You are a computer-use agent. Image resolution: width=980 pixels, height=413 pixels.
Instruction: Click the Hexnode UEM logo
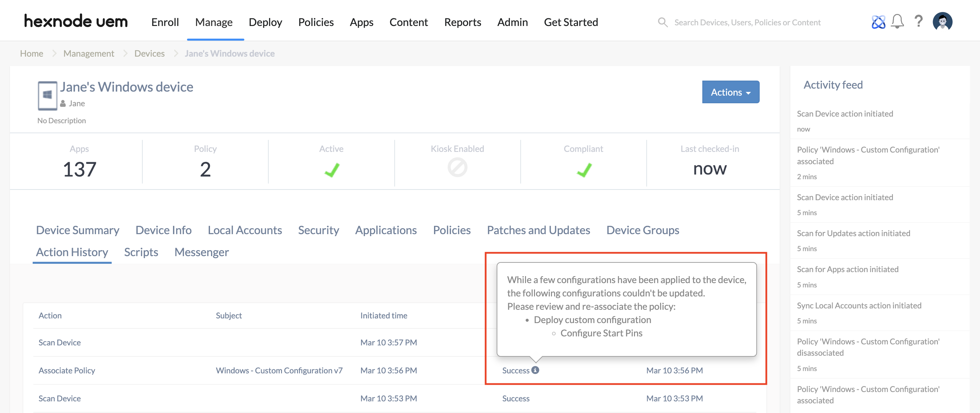(x=76, y=21)
